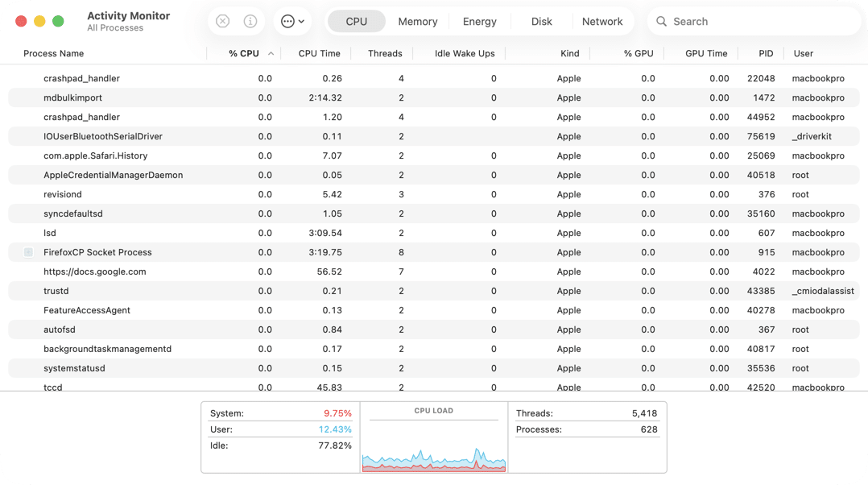Switch to the Disk tab

point(541,22)
